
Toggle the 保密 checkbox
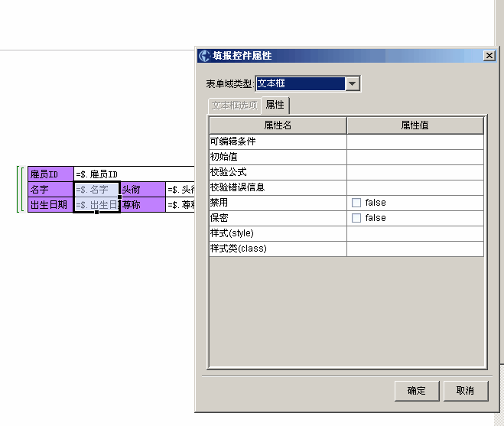pyautogui.click(x=356, y=218)
